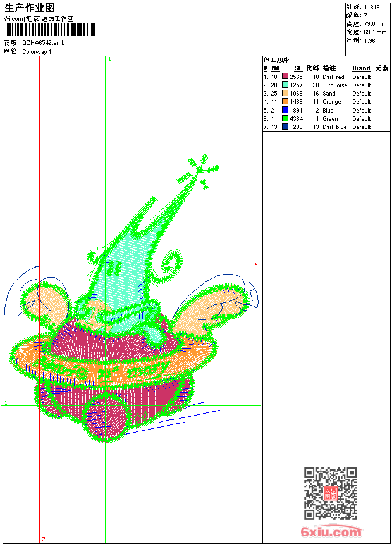The height and width of the screenshot is (544, 392).
Task: Click the Wilcom studio name line
Action: coord(39,19)
